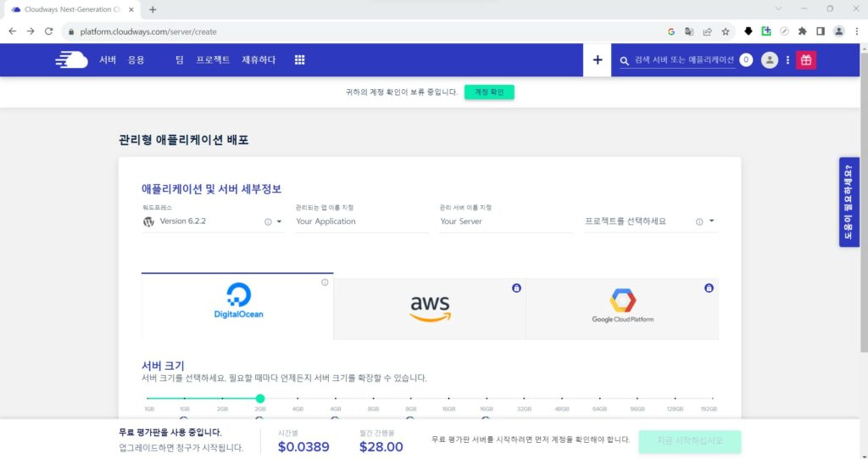
Task: Click the lock icon on AWS card
Action: point(516,288)
